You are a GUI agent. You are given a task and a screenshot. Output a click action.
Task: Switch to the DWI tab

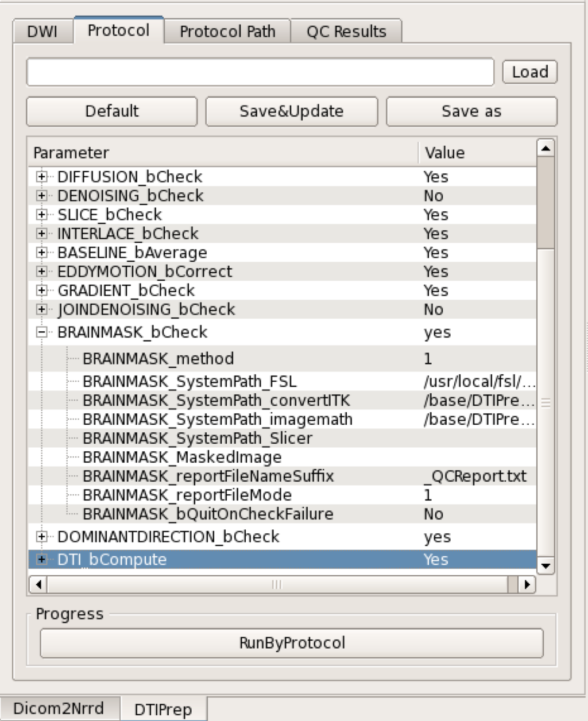pyautogui.click(x=42, y=32)
